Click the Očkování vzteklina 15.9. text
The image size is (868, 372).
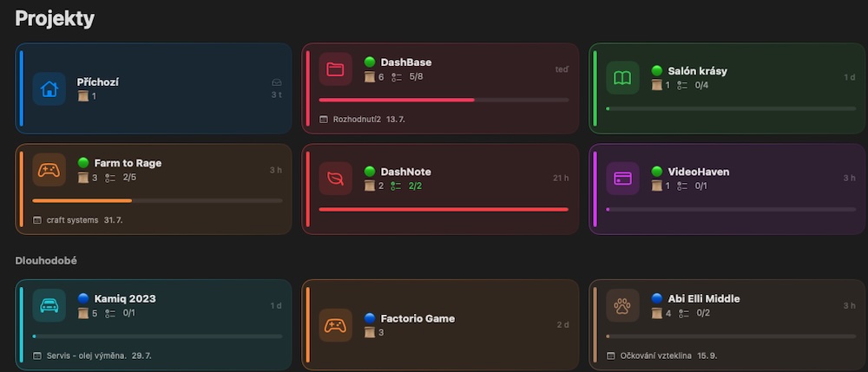[668, 356]
